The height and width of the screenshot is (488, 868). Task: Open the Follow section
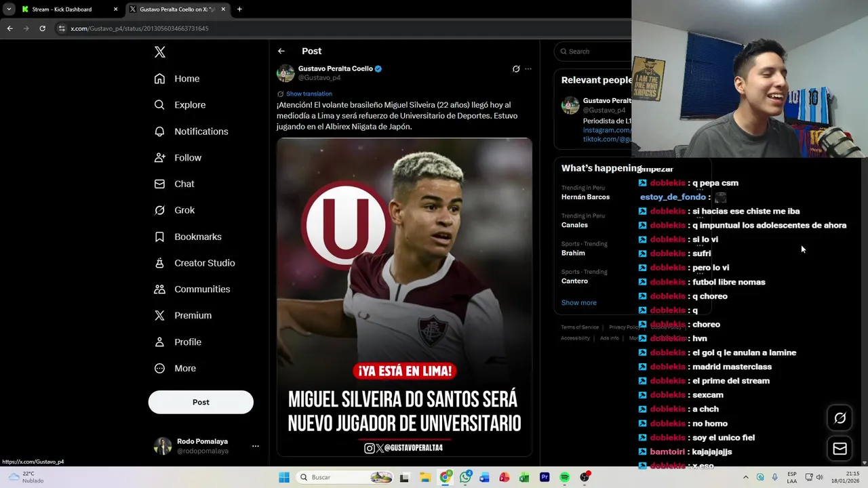(178, 157)
